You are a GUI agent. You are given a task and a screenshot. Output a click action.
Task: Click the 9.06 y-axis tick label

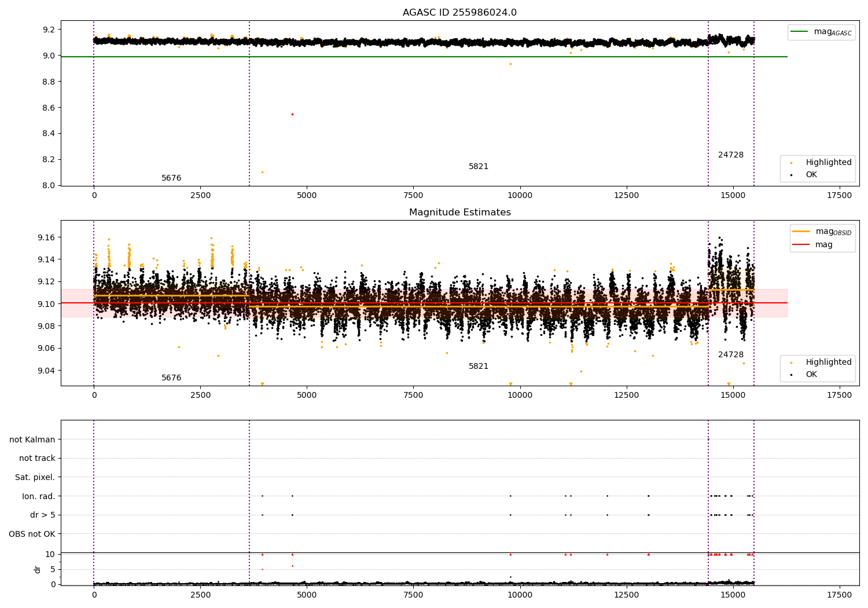45,349
